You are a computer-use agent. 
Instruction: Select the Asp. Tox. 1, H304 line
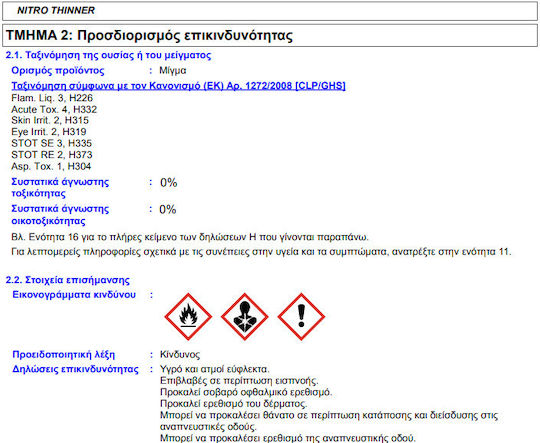[51, 166]
